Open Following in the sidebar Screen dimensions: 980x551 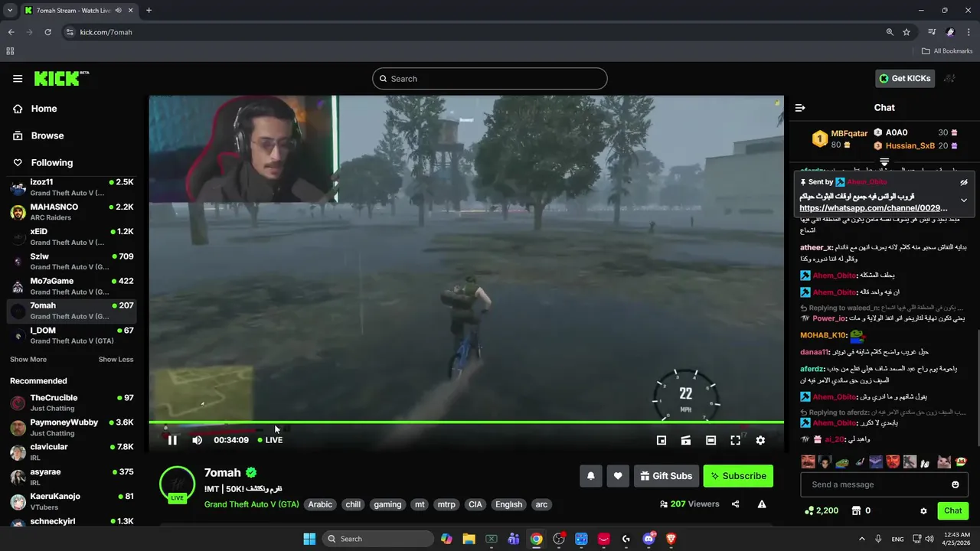(x=43, y=162)
